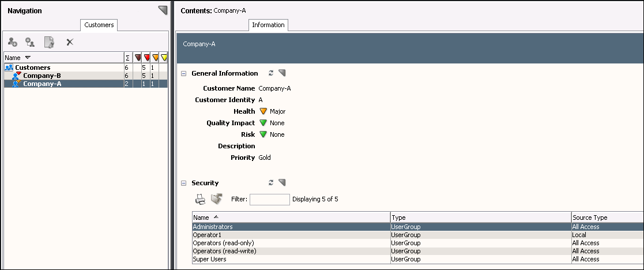The image size is (644, 270).
Task: Click the export icon beside the printer
Action: pyautogui.click(x=216, y=199)
